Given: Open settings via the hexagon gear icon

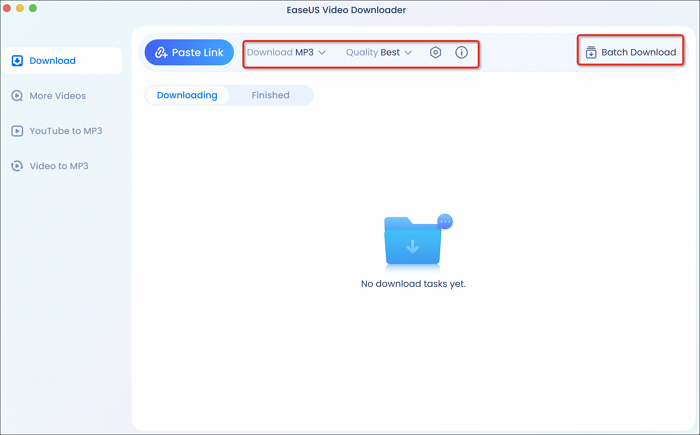Looking at the screenshot, I should click(435, 52).
